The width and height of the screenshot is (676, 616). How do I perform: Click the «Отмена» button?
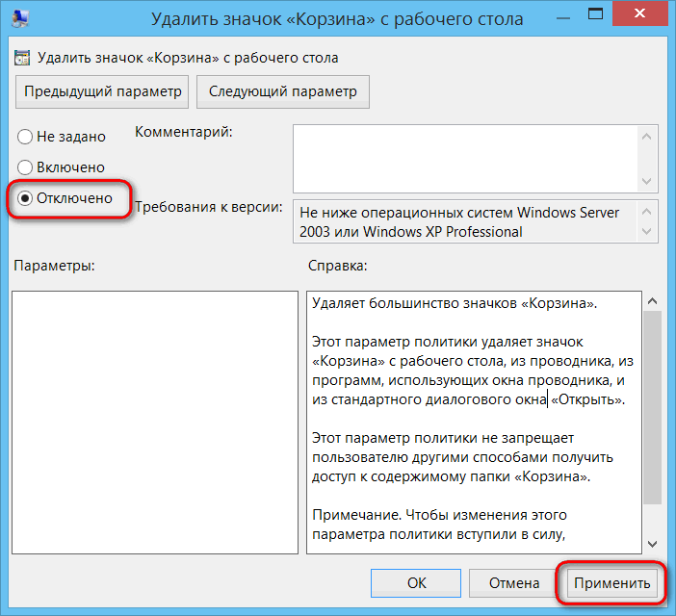pos(514,583)
